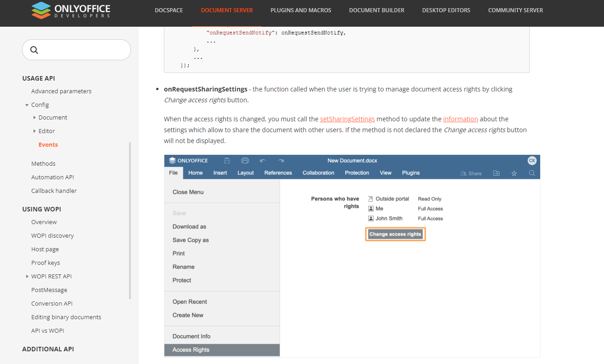The width and height of the screenshot is (604, 364).
Task: Click the favorite star icon in editor screenshot
Action: click(x=514, y=173)
